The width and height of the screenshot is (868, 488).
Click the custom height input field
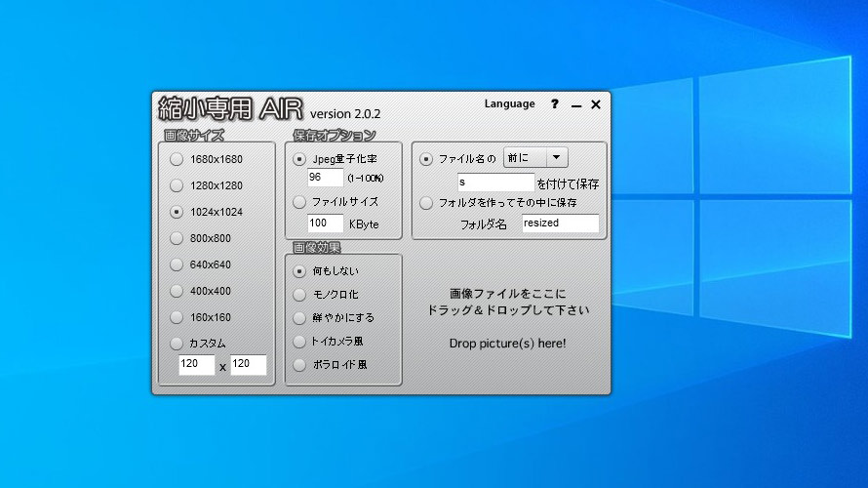tap(248, 365)
